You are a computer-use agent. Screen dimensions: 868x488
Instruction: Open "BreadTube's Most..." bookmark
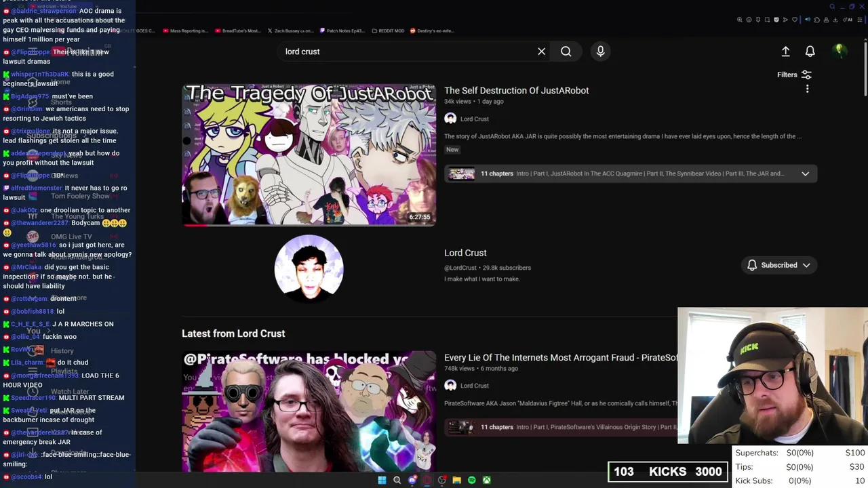[x=237, y=30]
